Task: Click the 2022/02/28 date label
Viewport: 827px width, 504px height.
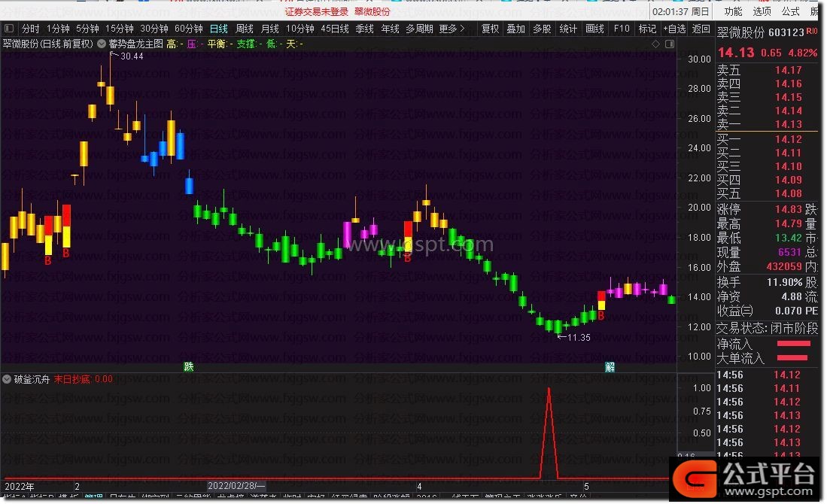Action: point(236,485)
